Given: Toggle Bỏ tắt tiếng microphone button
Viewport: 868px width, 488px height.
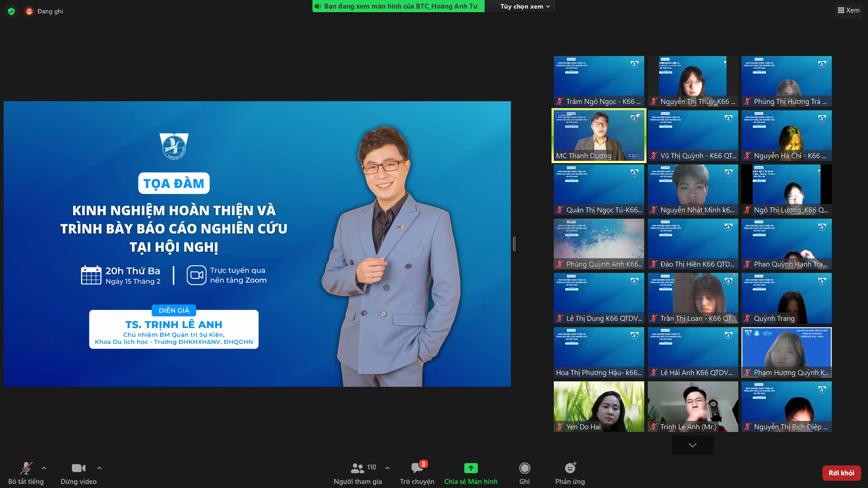Looking at the screenshot, I should coord(26,473).
